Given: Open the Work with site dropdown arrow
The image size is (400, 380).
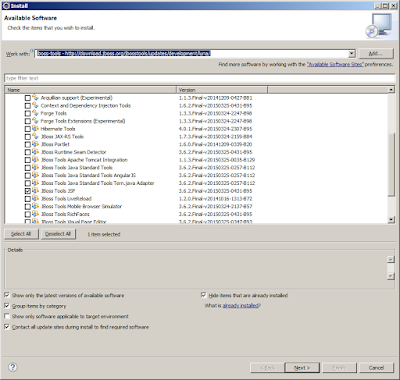Looking at the screenshot, I should click(351, 54).
